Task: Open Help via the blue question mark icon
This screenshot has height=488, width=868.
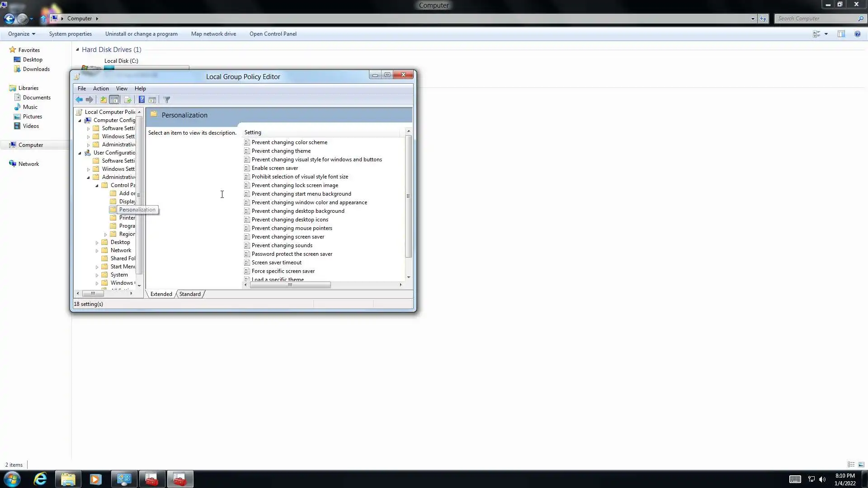Action: click(142, 100)
